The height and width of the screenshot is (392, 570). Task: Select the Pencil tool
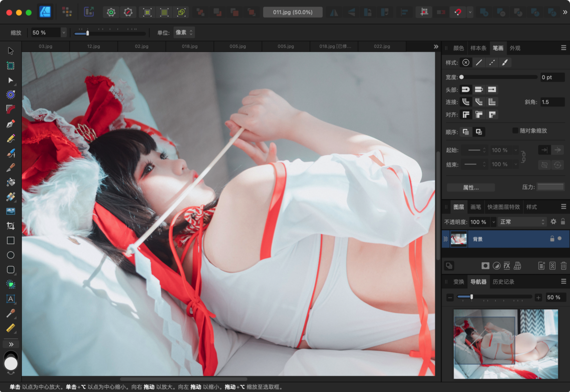[10, 138]
